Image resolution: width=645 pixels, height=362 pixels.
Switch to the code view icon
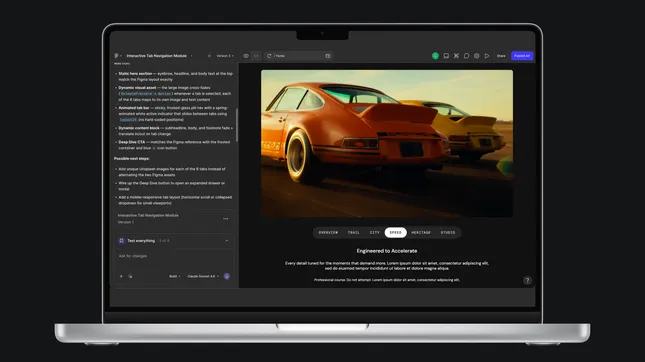pyautogui.click(x=256, y=56)
